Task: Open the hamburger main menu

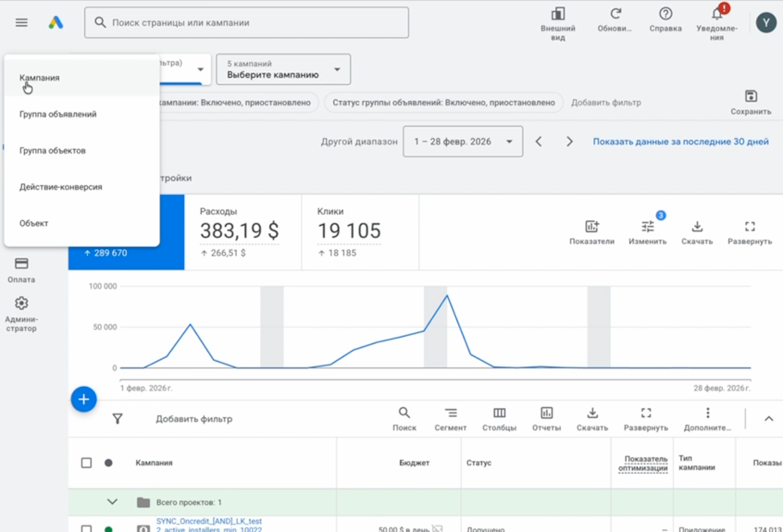Action: [x=21, y=23]
